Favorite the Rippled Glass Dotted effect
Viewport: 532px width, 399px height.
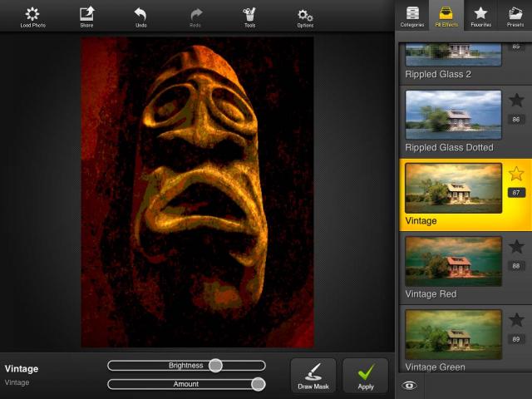click(x=516, y=101)
